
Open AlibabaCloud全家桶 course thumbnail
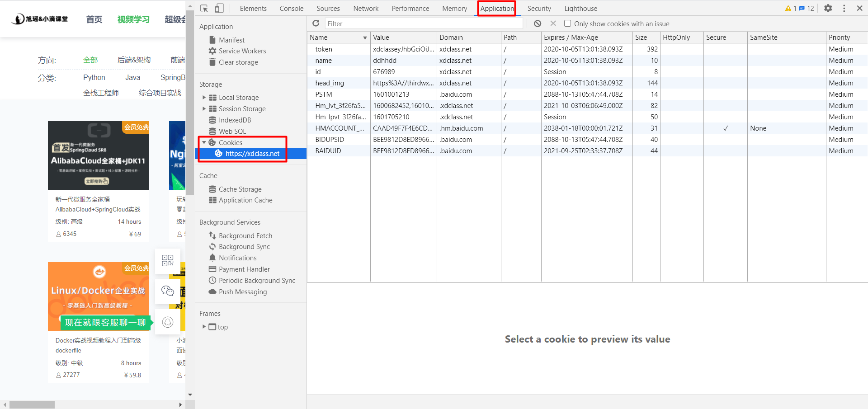98,155
